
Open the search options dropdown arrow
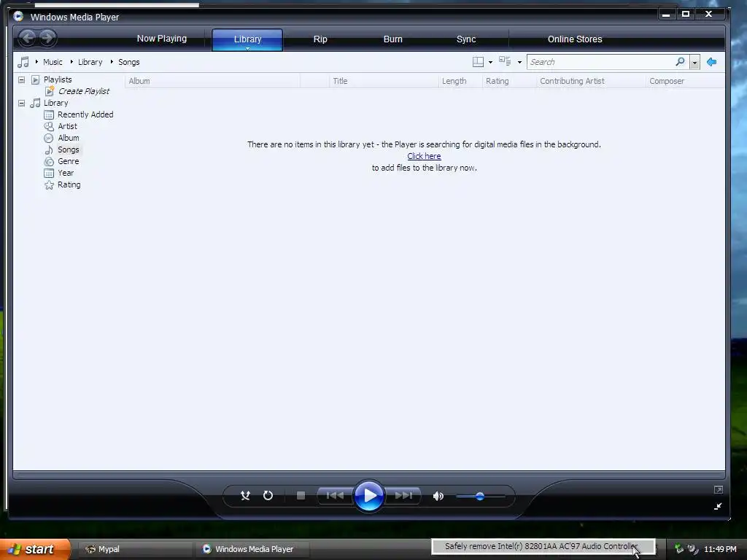click(x=694, y=63)
